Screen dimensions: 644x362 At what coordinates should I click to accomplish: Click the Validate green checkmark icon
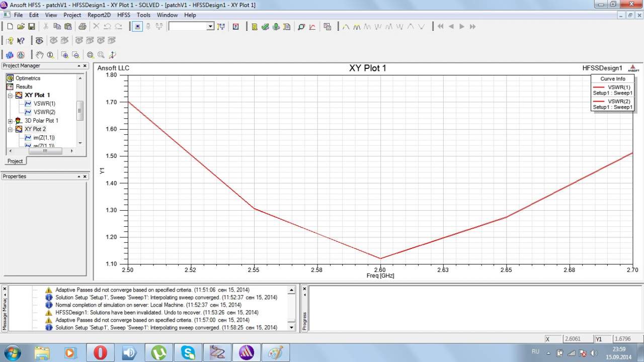click(x=265, y=27)
